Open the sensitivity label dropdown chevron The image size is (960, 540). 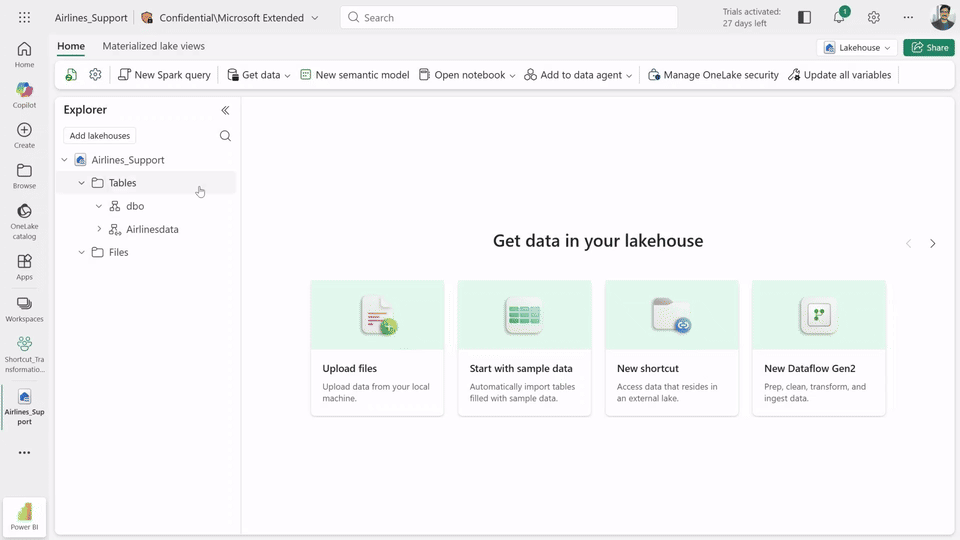coord(315,18)
